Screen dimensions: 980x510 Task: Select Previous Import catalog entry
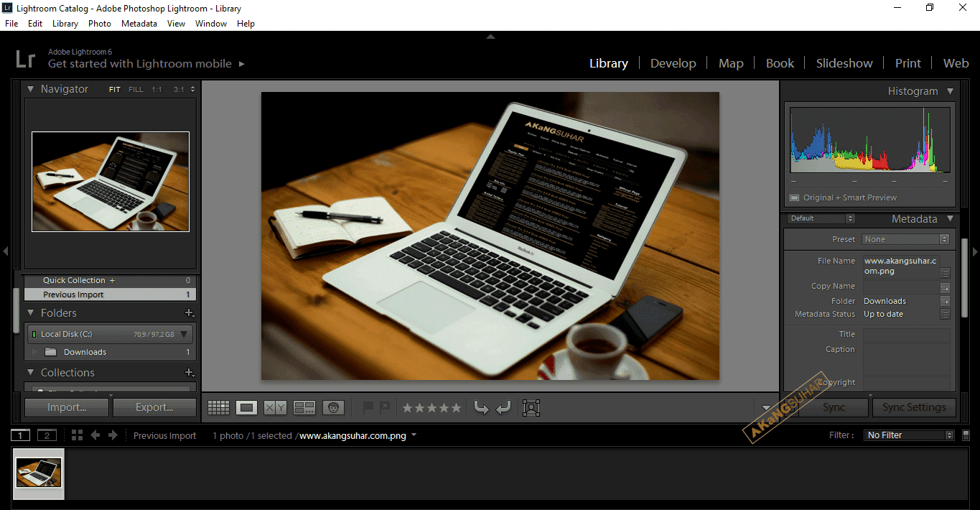[110, 295]
